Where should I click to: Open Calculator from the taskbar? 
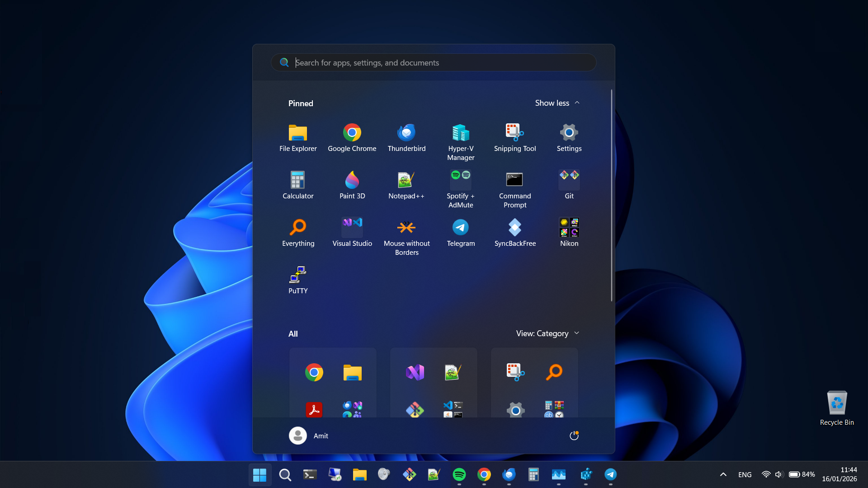(x=533, y=474)
